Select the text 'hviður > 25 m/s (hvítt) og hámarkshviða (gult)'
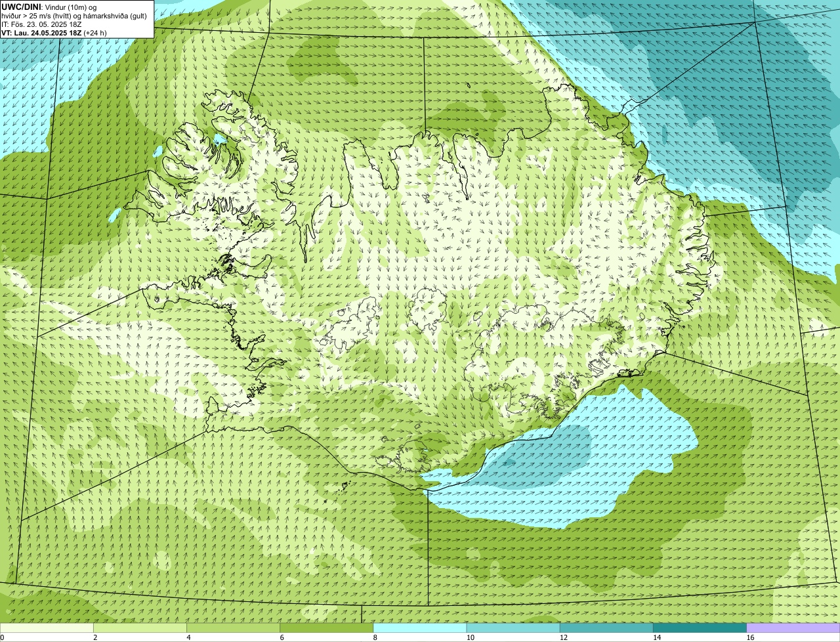The image size is (840, 642). [x=74, y=16]
